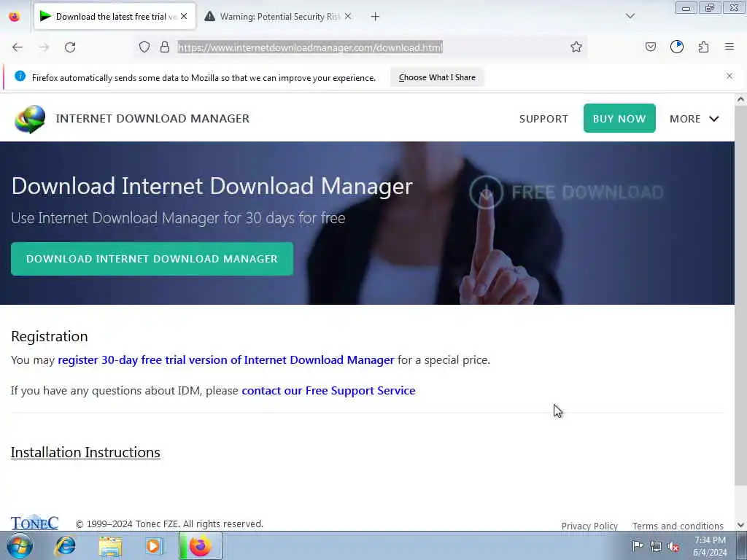Open the register 30-day free trial version link
This screenshot has width=747, height=560.
point(226,360)
